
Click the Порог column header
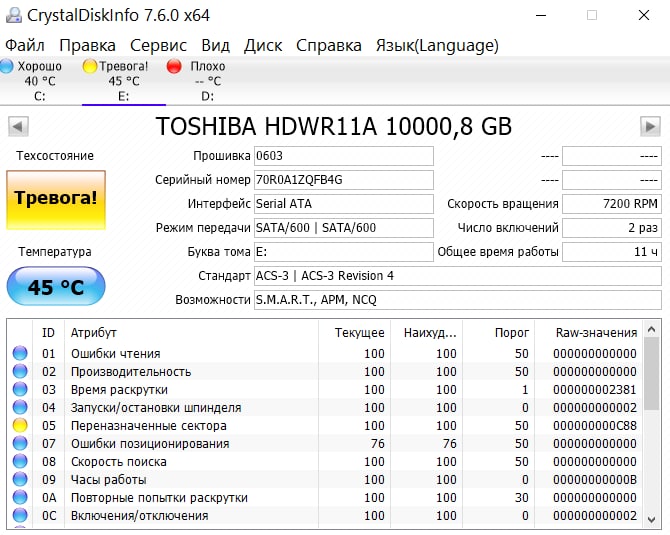pos(498,332)
